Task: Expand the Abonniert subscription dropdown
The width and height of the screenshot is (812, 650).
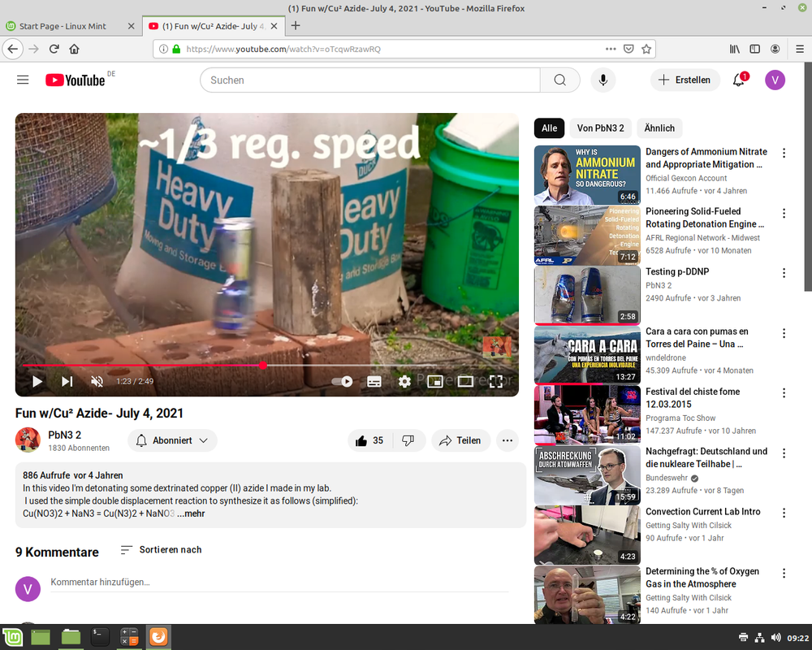Action: pyautogui.click(x=172, y=440)
